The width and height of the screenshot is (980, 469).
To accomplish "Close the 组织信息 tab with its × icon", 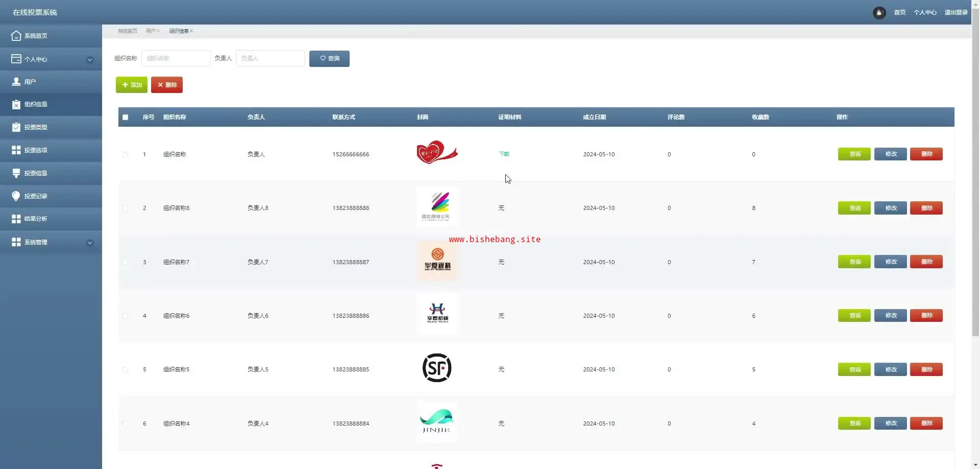I will tap(191, 31).
